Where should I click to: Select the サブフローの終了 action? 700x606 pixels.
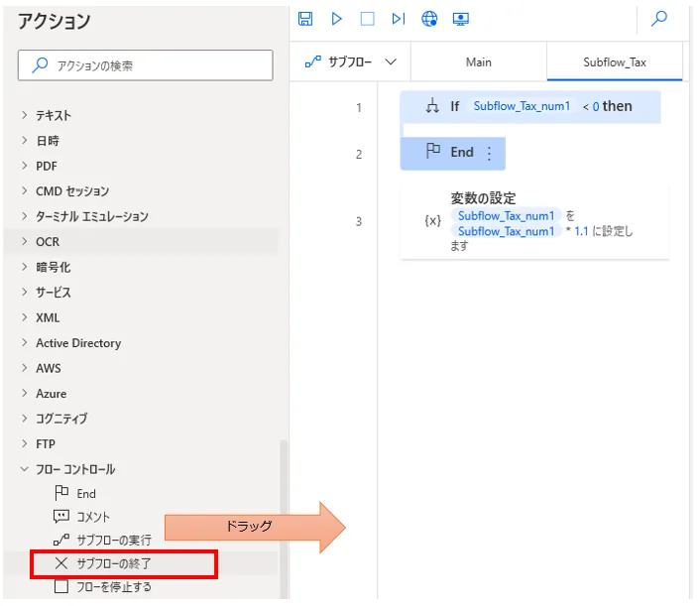pyautogui.click(x=114, y=563)
